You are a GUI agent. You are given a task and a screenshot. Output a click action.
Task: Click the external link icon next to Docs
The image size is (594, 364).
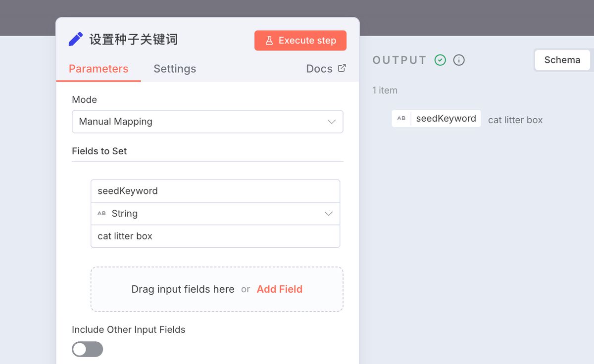342,68
